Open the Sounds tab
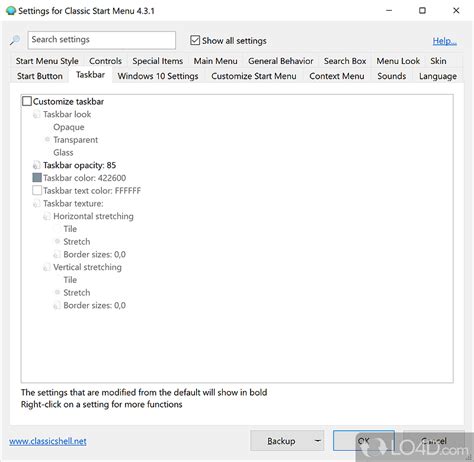474x462 pixels. (x=392, y=76)
